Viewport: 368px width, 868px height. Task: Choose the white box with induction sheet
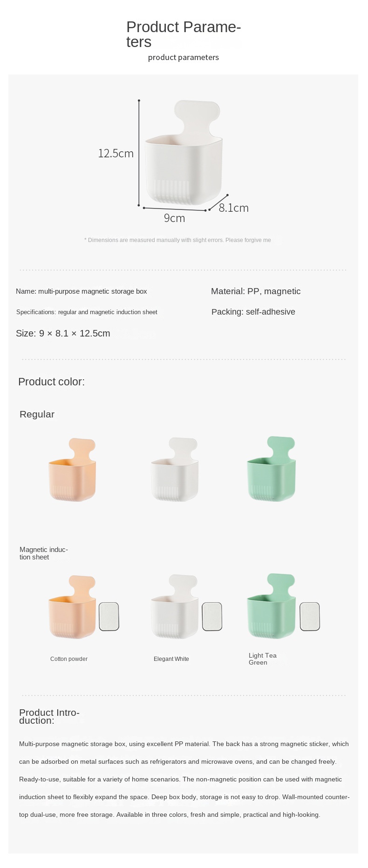tap(175, 609)
